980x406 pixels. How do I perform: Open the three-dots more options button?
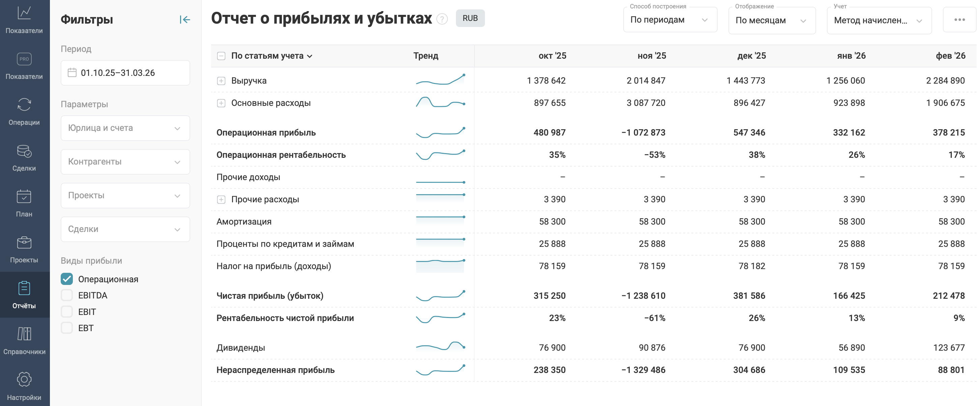coord(959,20)
